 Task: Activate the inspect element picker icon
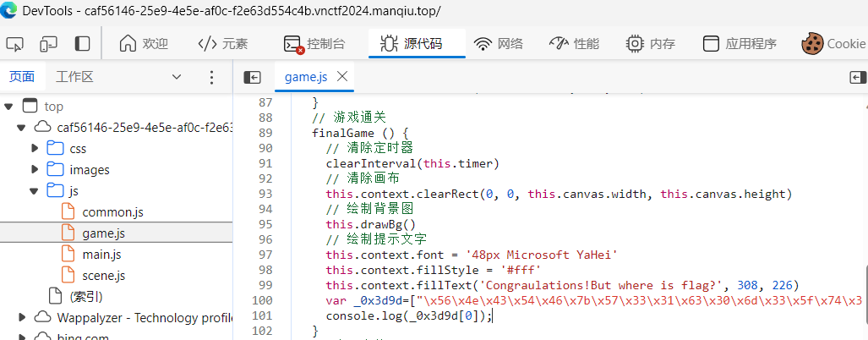(15, 43)
